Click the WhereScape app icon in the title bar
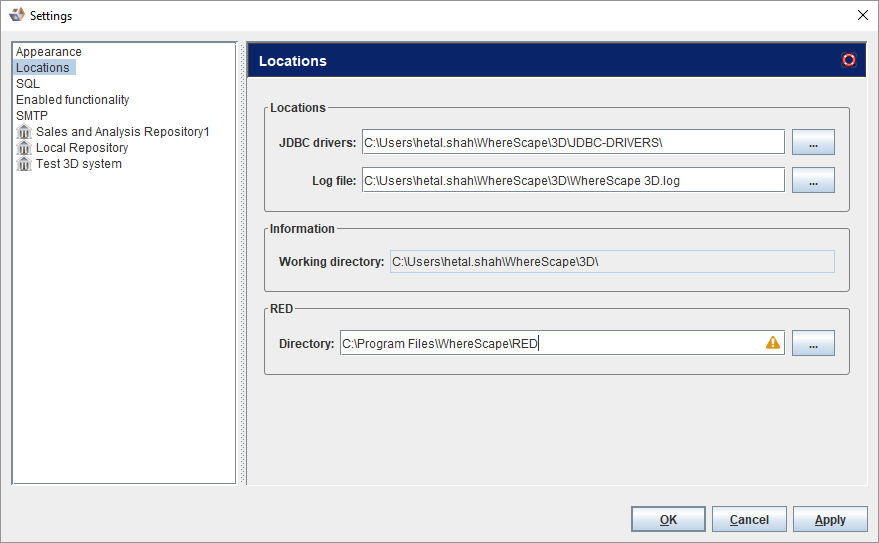 (x=16, y=15)
